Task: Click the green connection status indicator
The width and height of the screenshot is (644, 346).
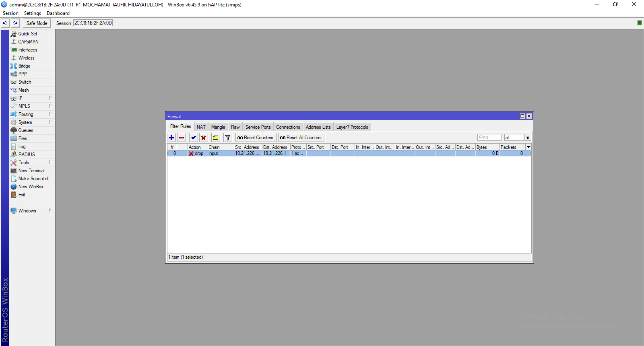Action: point(639,23)
